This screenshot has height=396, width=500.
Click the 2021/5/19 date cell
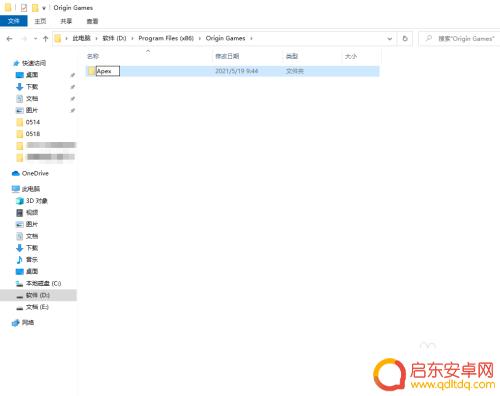click(x=236, y=71)
